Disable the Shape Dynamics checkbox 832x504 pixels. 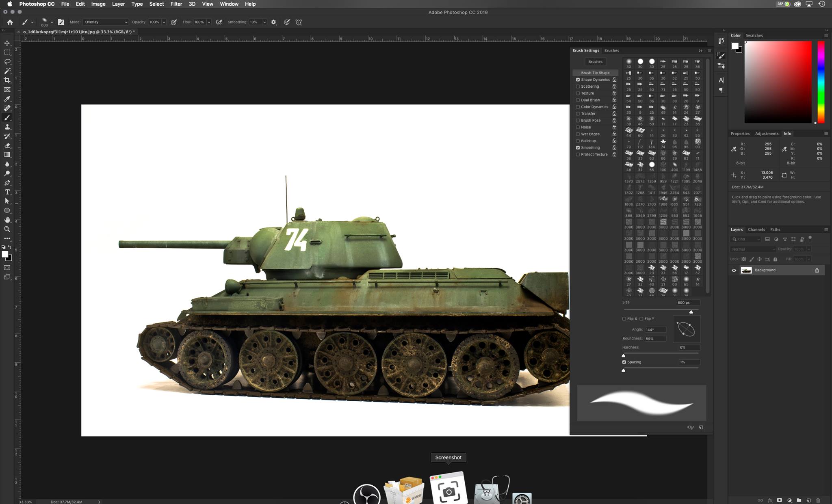[x=578, y=80]
